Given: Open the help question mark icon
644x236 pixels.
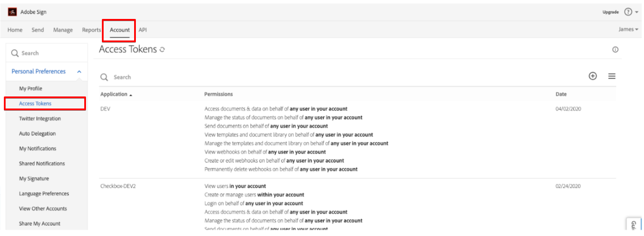Looking at the screenshot, I should tap(628, 12).
